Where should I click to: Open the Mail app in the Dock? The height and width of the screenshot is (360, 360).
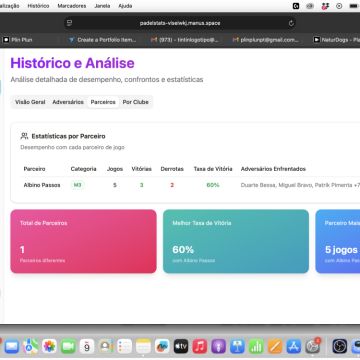[x=12, y=347]
